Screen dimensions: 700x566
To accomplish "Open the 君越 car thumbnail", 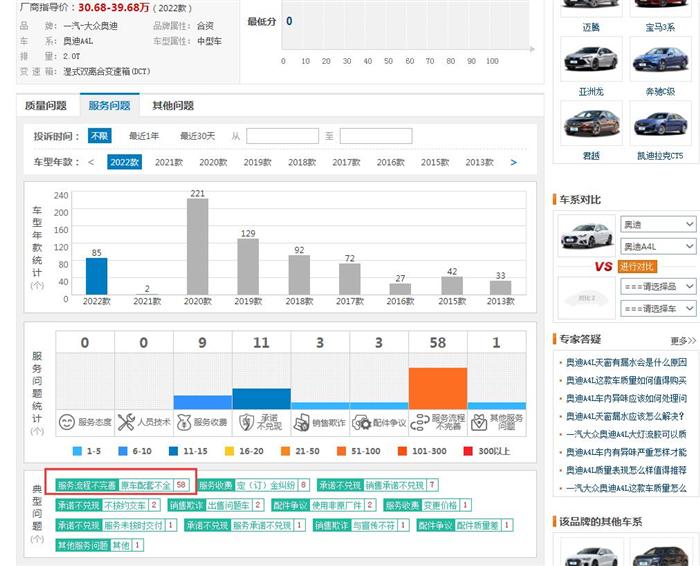I will pos(591,123).
